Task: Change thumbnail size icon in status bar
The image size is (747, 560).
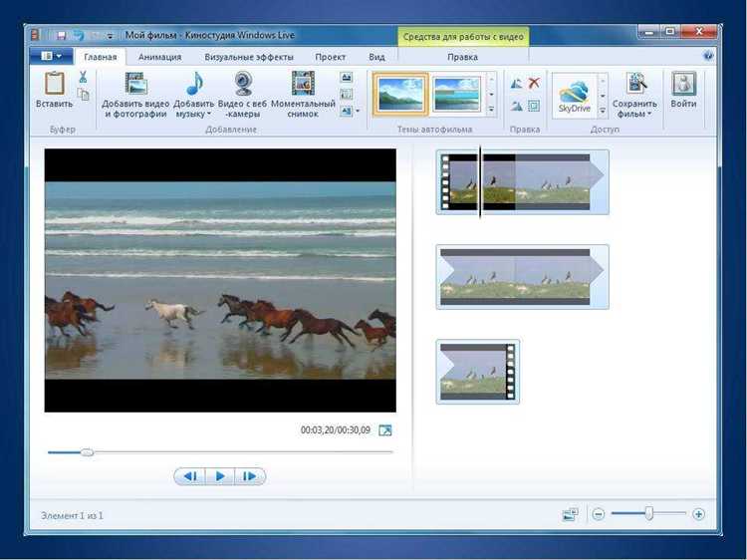Action: (x=570, y=514)
